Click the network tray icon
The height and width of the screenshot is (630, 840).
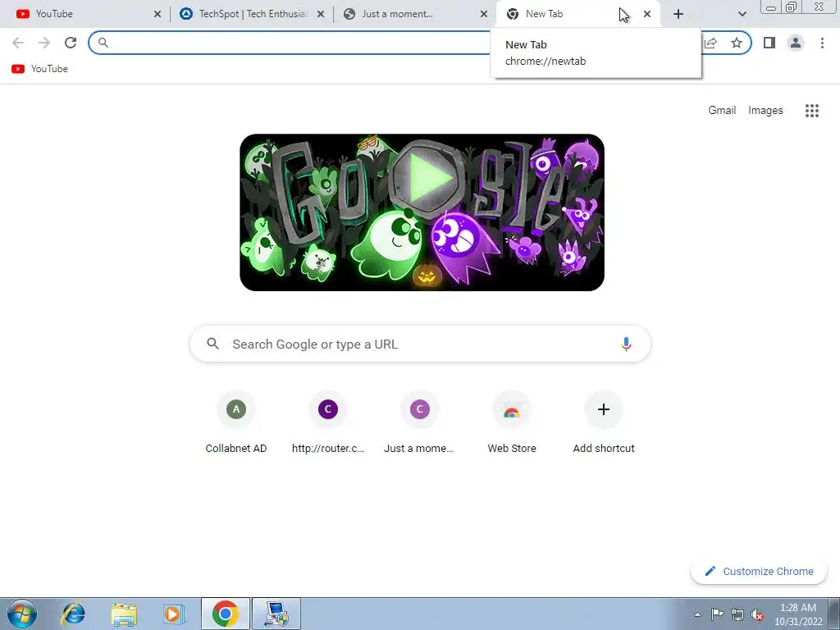tap(737, 614)
